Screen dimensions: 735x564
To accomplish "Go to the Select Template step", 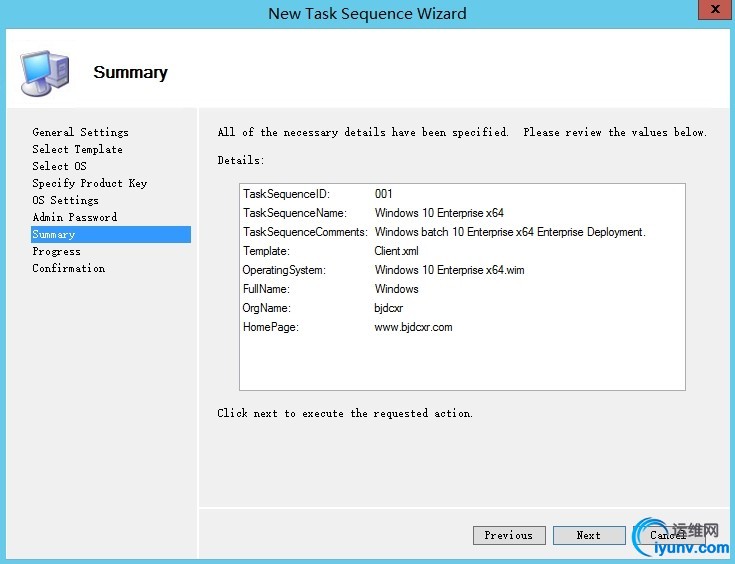I will coord(77,149).
